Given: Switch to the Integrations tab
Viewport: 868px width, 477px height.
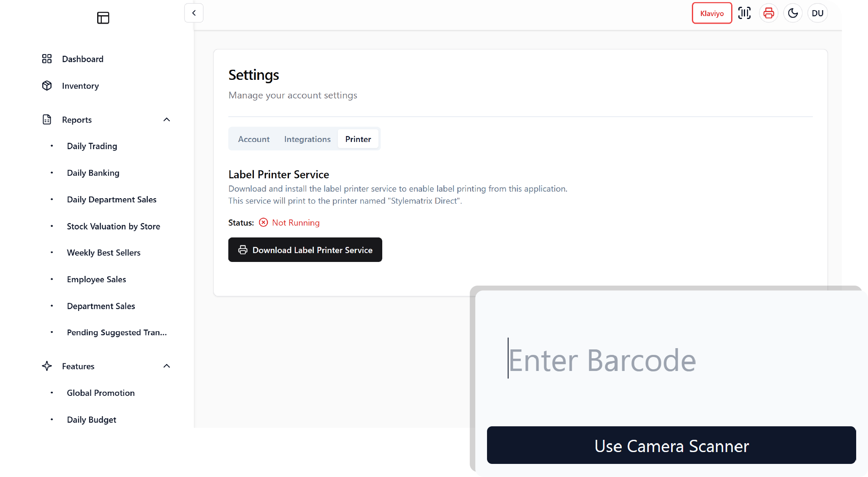Looking at the screenshot, I should (x=307, y=139).
